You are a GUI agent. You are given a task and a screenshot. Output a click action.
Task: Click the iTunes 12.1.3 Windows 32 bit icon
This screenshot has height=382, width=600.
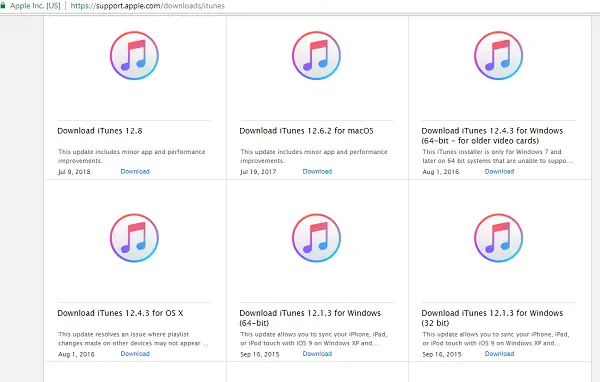[x=499, y=238]
